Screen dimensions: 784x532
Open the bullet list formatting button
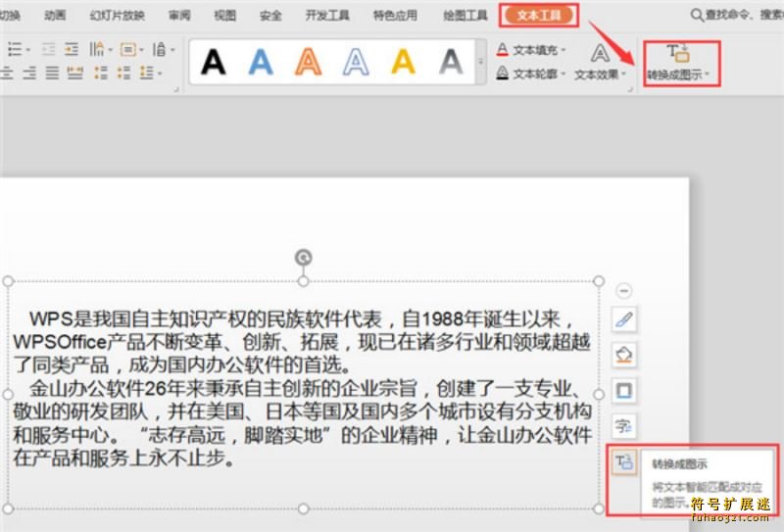tap(15, 49)
